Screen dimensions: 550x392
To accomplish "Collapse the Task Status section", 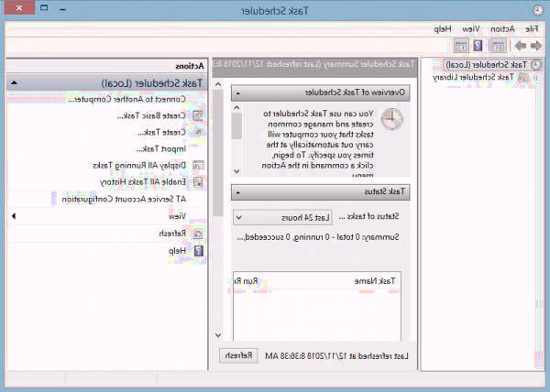I will [x=236, y=191].
